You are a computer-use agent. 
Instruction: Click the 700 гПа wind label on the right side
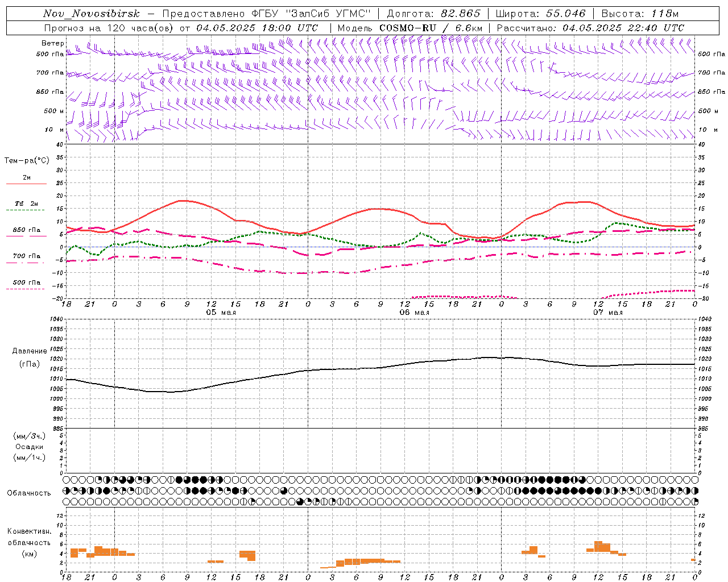[x=712, y=73]
